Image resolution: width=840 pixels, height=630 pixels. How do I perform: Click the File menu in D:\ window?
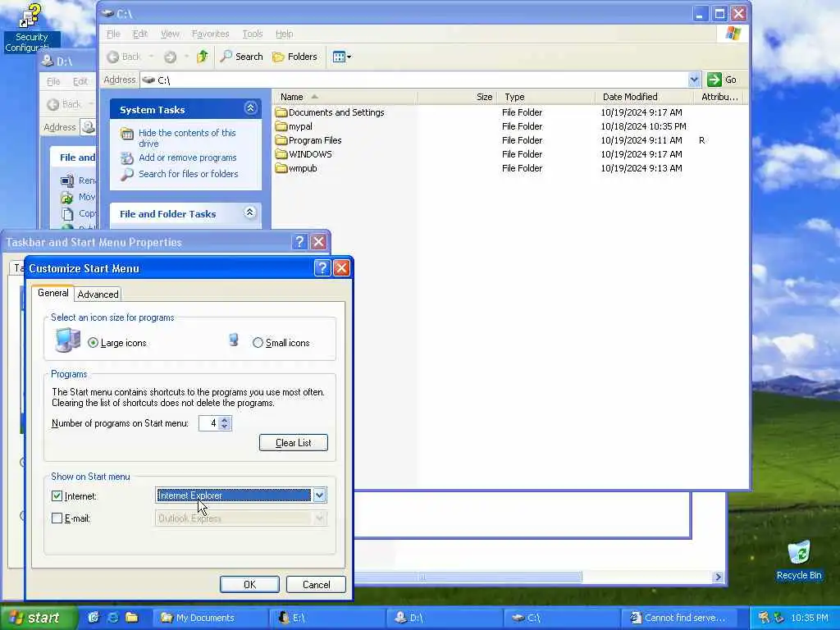tap(53, 81)
